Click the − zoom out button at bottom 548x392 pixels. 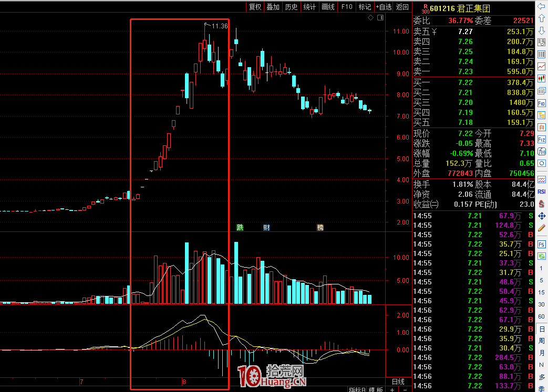(x=405, y=389)
